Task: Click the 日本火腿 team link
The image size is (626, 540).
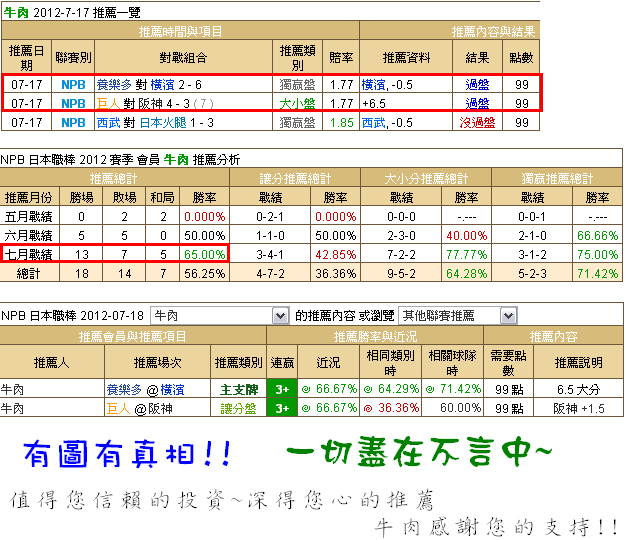Action: click(163, 123)
